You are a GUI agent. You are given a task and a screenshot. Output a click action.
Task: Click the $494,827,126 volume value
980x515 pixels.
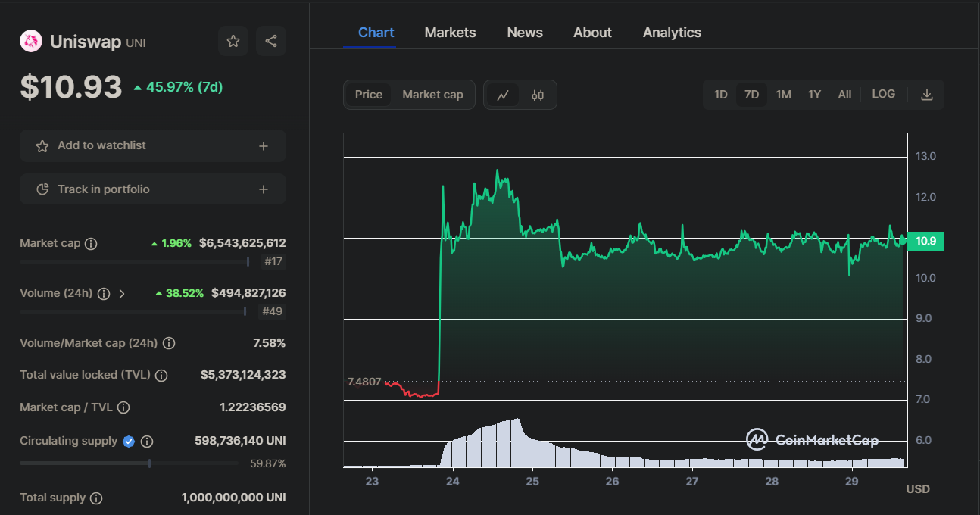coord(248,292)
